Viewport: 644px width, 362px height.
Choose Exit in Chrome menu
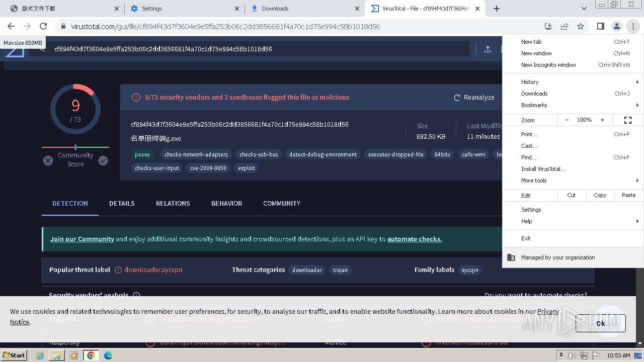573,238
